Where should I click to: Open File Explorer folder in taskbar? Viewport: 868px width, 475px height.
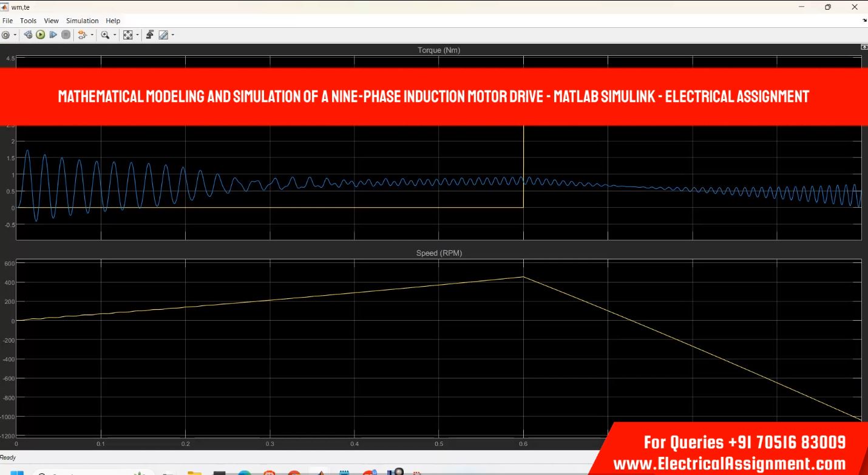click(x=194, y=473)
